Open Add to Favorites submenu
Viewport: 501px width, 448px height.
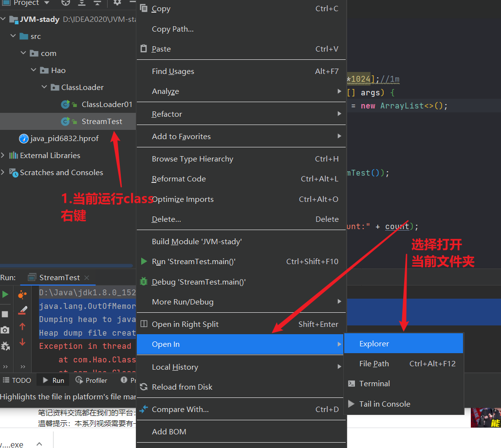(x=241, y=136)
